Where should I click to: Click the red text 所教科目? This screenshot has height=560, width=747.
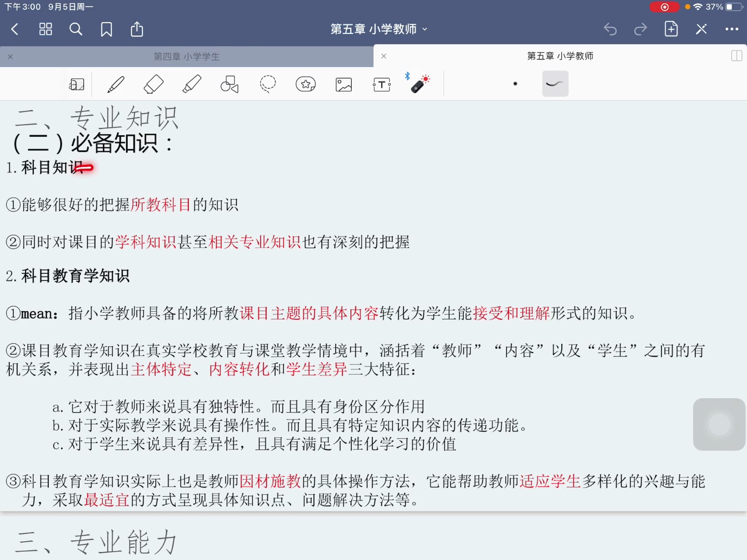tap(161, 205)
